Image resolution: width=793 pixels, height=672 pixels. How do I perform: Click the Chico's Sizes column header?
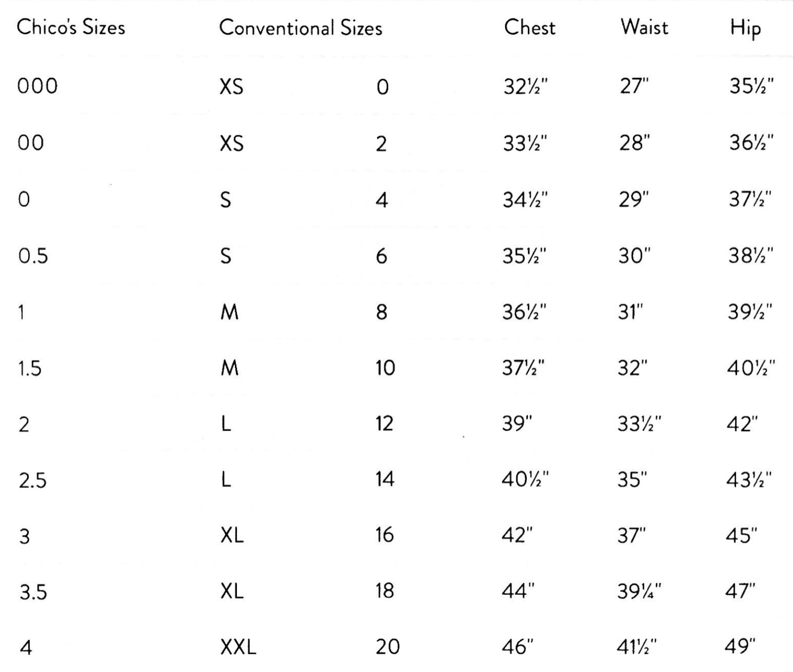(x=71, y=27)
